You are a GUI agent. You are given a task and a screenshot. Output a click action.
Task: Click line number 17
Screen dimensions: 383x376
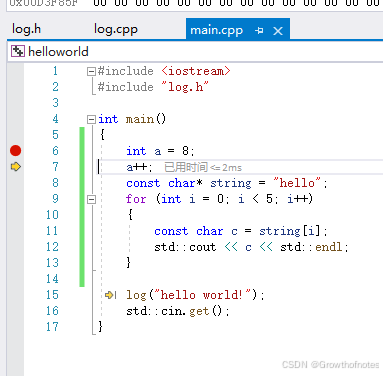(x=52, y=327)
